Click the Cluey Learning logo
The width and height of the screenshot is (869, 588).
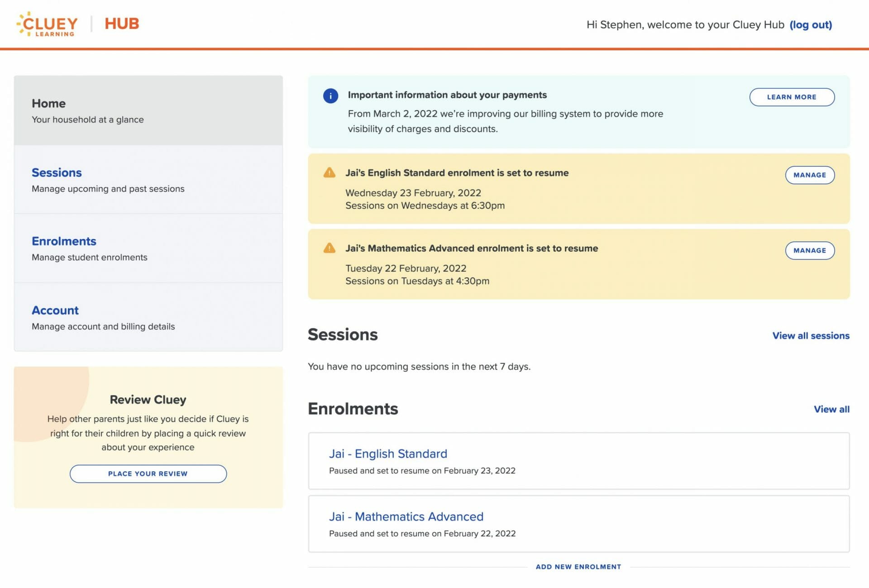click(47, 24)
